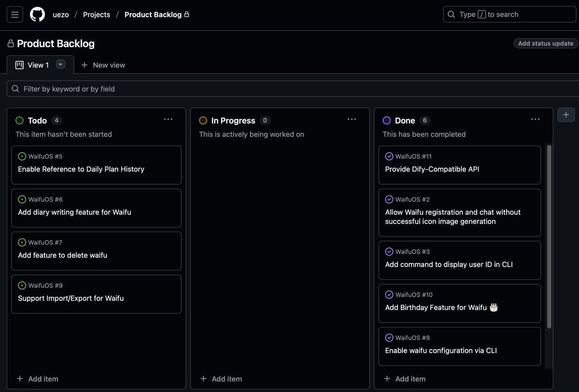Click the In Progress column status circle
The width and height of the screenshot is (579, 392).
pos(203,121)
